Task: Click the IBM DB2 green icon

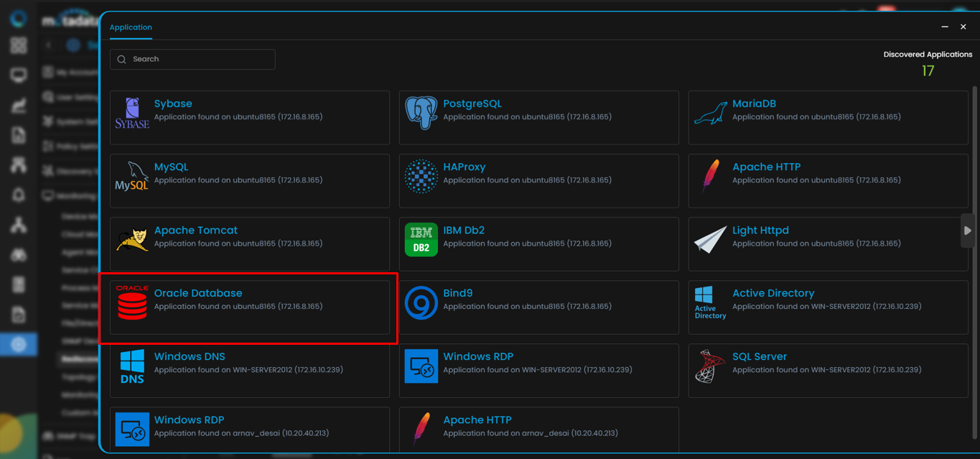Action: tap(421, 239)
